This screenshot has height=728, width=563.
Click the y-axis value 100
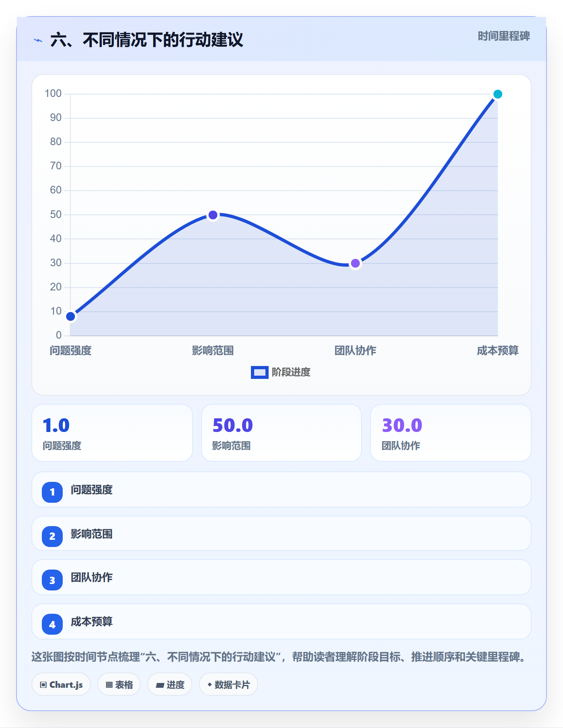(x=53, y=94)
